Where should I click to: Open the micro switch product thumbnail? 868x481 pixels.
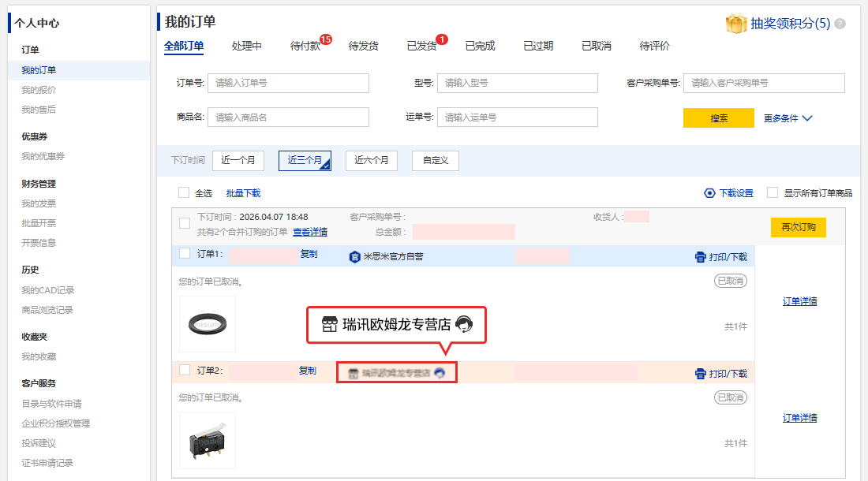coord(207,440)
